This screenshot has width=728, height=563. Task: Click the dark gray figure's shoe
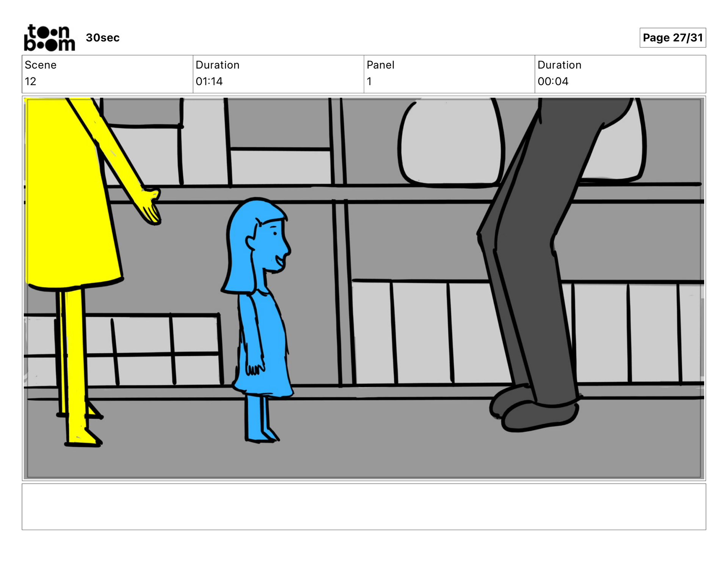538,417
